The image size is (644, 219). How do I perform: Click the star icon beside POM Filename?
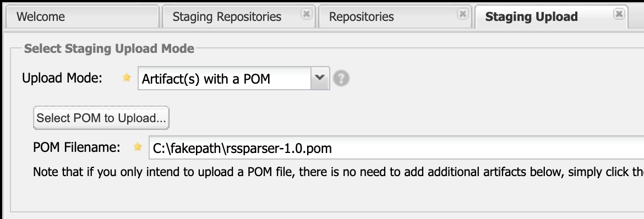pyautogui.click(x=138, y=147)
